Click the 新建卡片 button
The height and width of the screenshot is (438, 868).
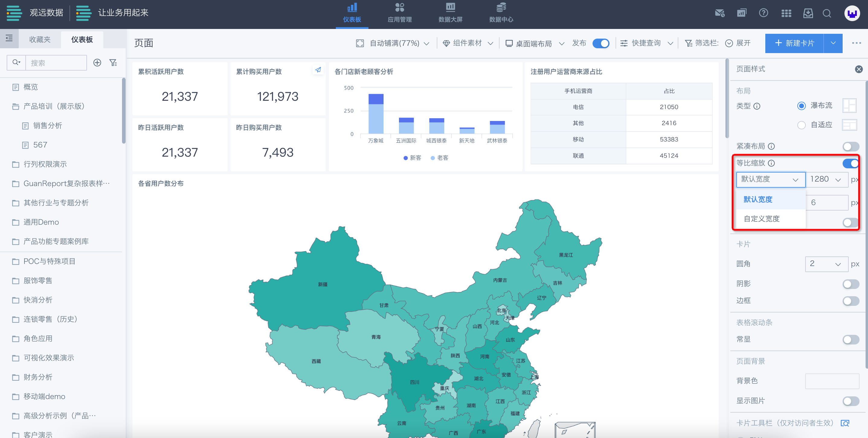[x=794, y=43]
